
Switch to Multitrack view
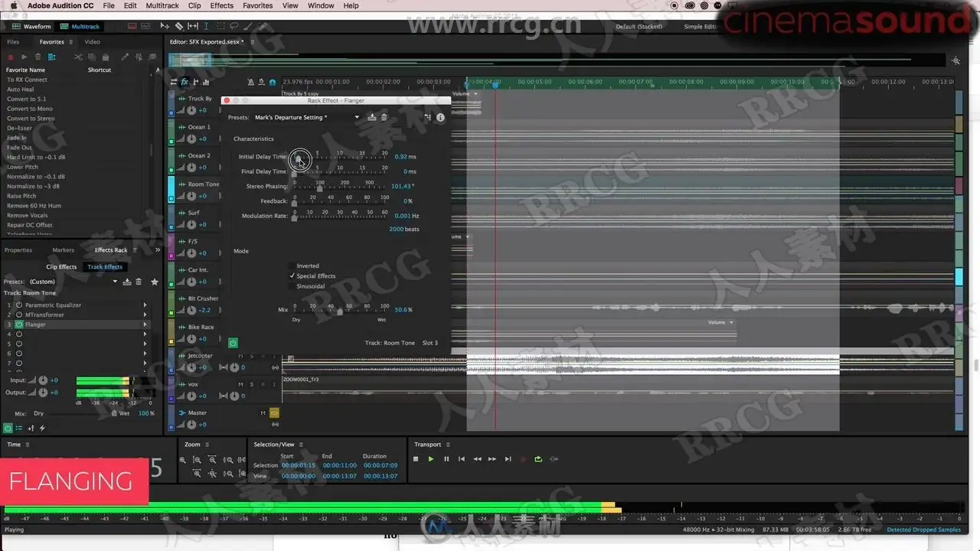coord(80,26)
